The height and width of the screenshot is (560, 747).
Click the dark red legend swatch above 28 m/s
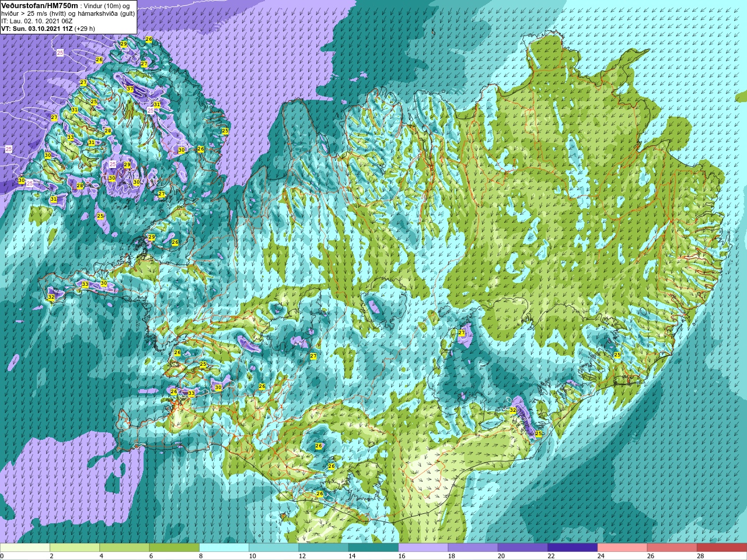[x=722, y=548]
